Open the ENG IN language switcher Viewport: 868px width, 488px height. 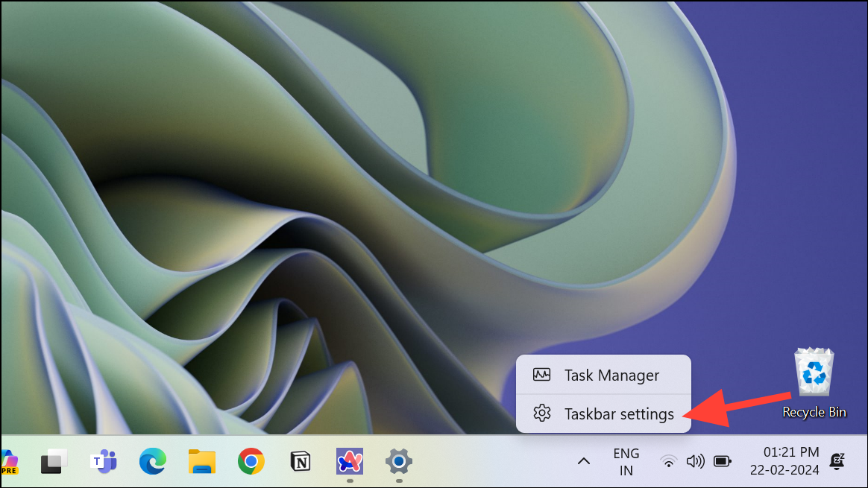[x=626, y=462]
